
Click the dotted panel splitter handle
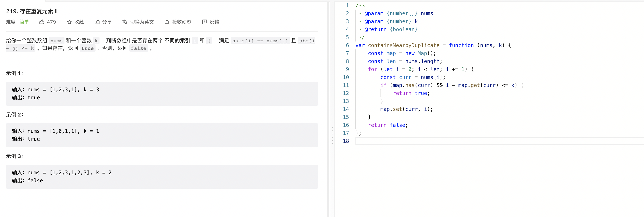[332, 136]
